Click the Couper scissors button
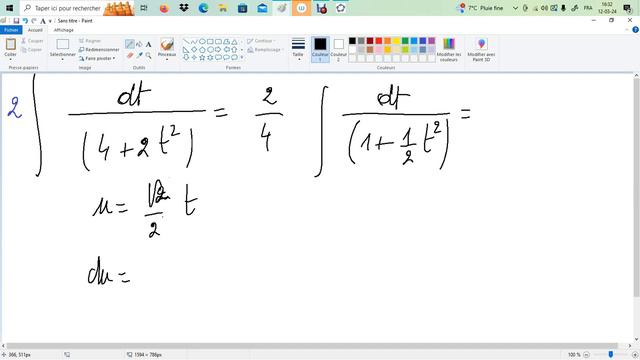Viewport: 640px width, 360px height. pyautogui.click(x=32, y=41)
